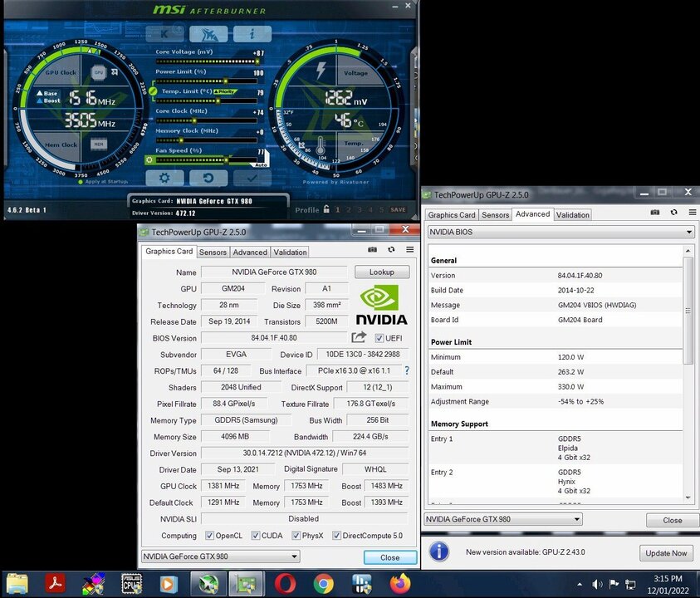Share BIOS using export arrow icon
This screenshot has width=700, height=598.
359,337
